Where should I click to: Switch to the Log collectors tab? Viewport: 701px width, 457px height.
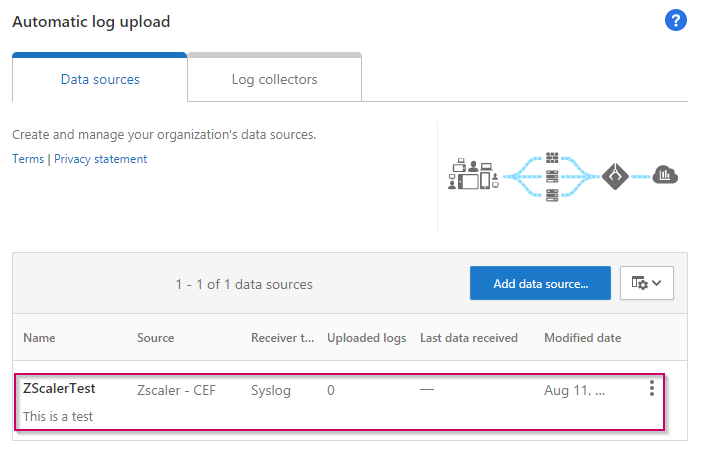pos(274,79)
